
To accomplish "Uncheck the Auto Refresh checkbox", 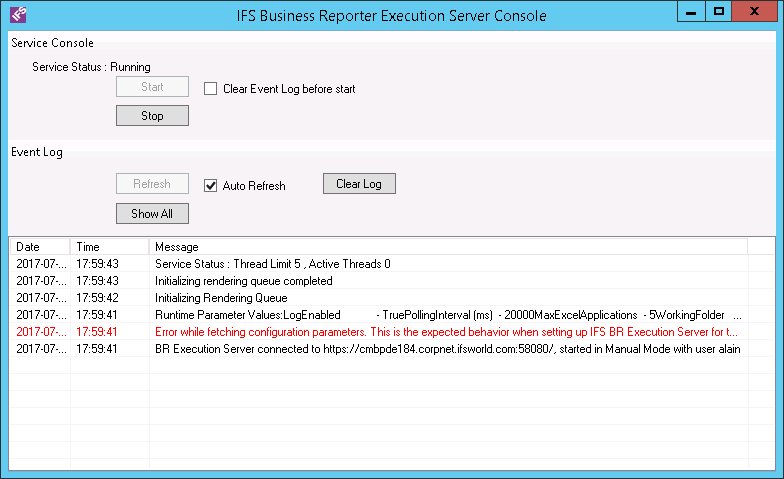I will (211, 185).
